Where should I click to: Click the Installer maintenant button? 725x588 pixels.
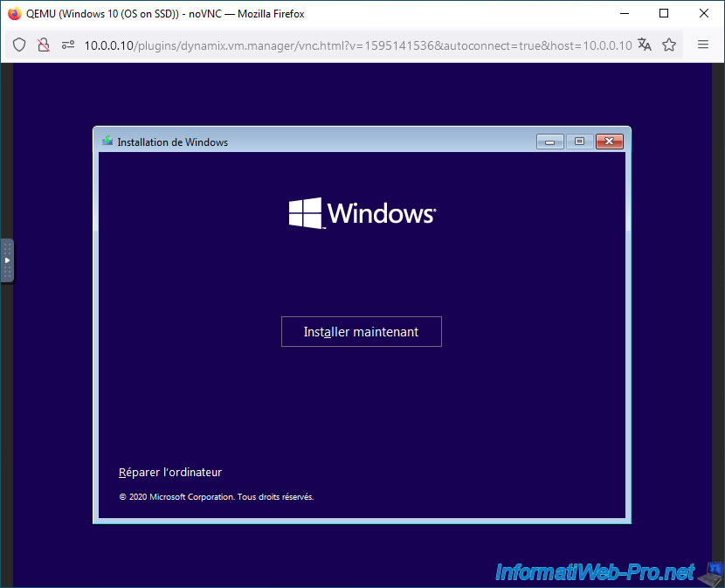(361, 331)
